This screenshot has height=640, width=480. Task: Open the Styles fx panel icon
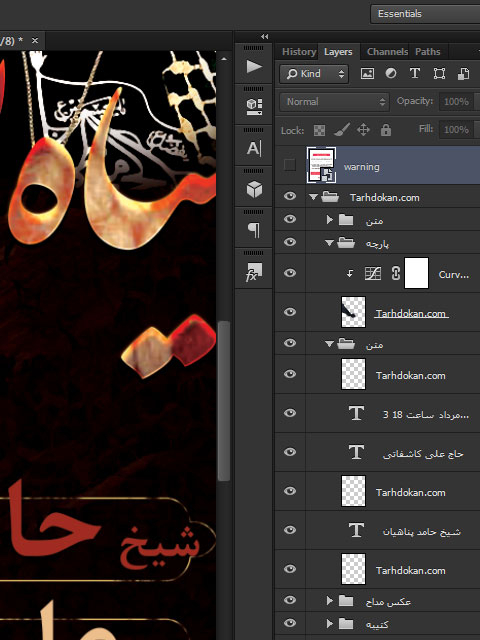[254, 272]
